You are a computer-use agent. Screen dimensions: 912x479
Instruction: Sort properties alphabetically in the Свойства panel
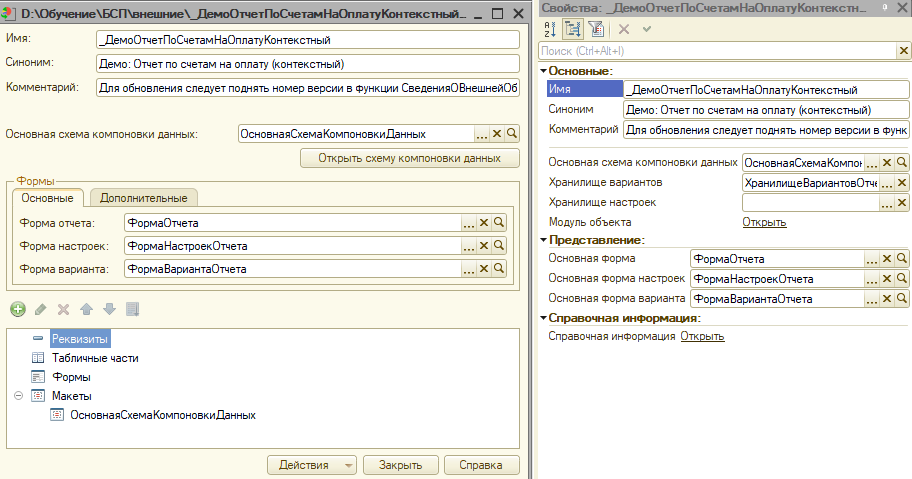coord(548,29)
